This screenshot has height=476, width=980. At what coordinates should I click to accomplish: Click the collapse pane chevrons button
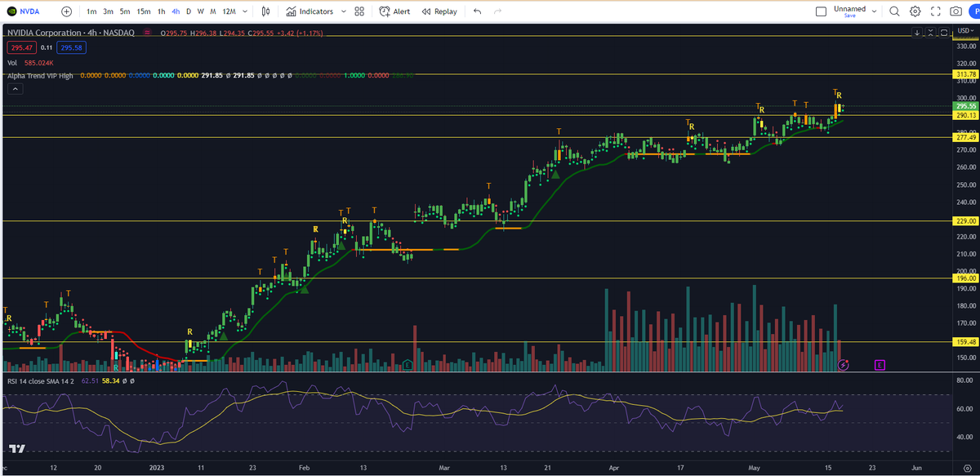[x=931, y=33]
